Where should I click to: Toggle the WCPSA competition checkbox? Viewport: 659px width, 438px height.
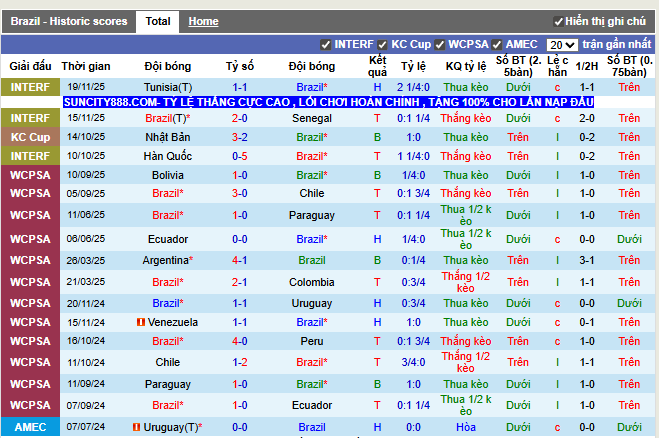(440, 45)
